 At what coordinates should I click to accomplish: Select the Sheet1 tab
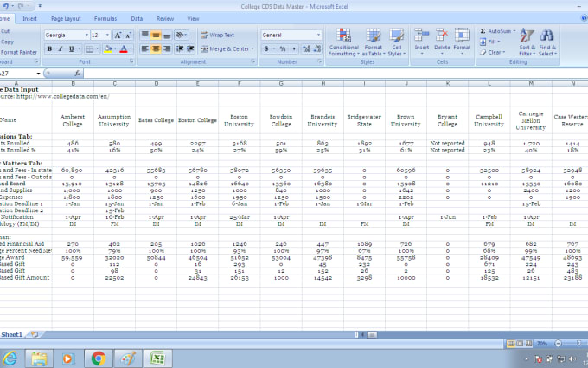(x=11, y=334)
